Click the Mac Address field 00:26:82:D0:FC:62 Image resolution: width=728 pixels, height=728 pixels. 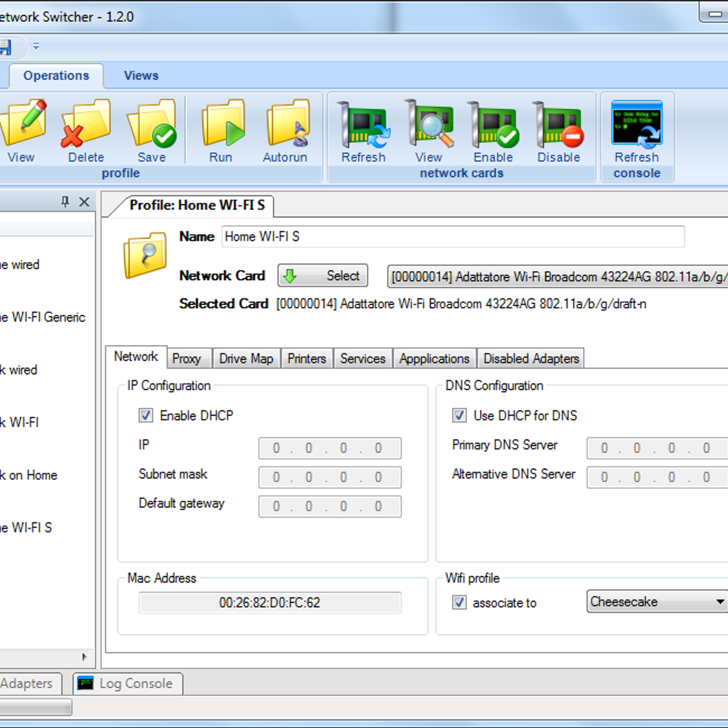270,603
